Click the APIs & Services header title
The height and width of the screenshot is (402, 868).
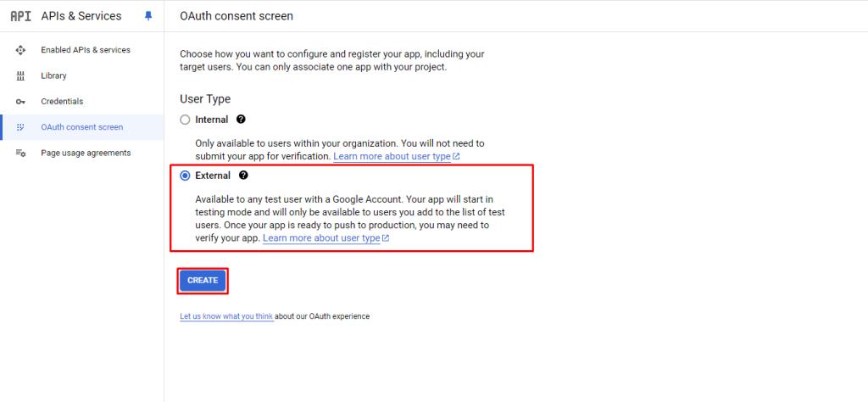[x=81, y=16]
